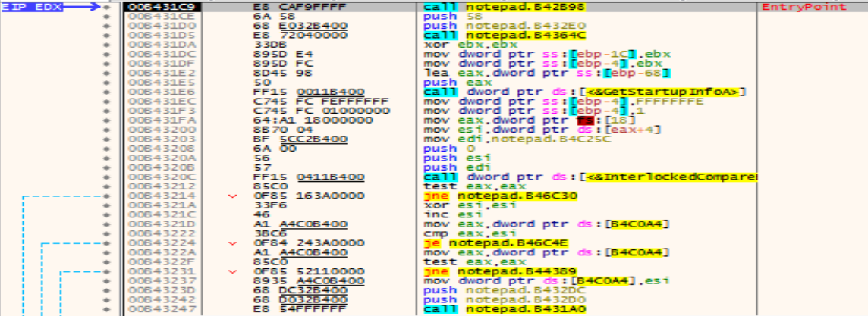Screen dimensions: 868x316
Task: Click the red jump marker on the 0F85 163A0000 row
Action: (x=232, y=196)
